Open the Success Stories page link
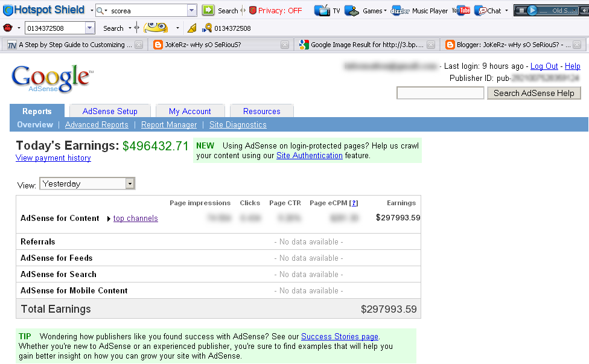 click(340, 337)
